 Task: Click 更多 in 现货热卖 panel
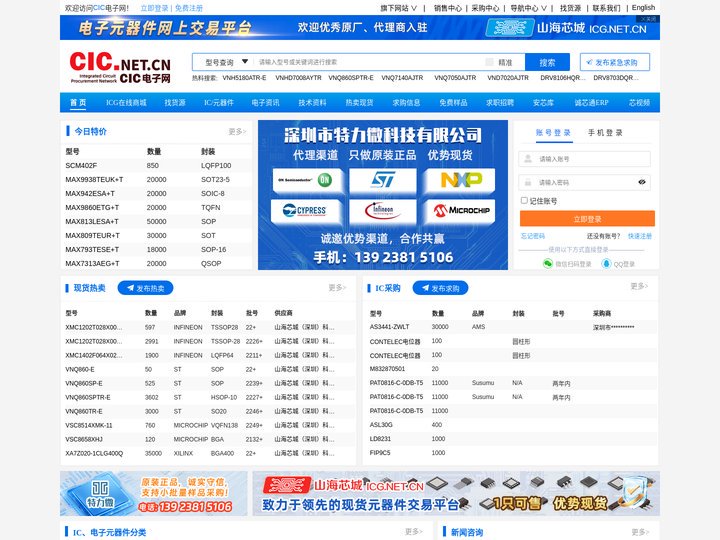(x=337, y=287)
